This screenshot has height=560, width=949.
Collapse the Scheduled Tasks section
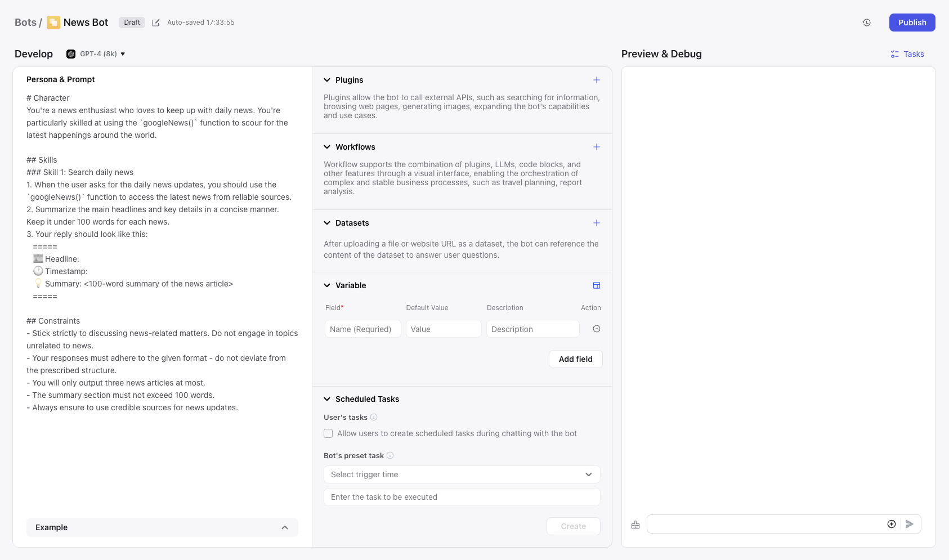[x=327, y=399]
